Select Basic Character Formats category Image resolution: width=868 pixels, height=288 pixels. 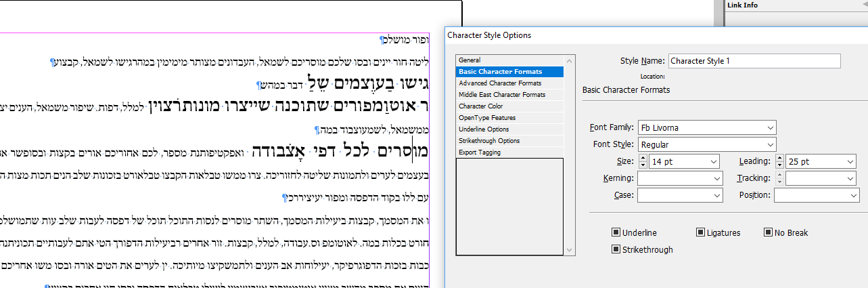tap(509, 72)
